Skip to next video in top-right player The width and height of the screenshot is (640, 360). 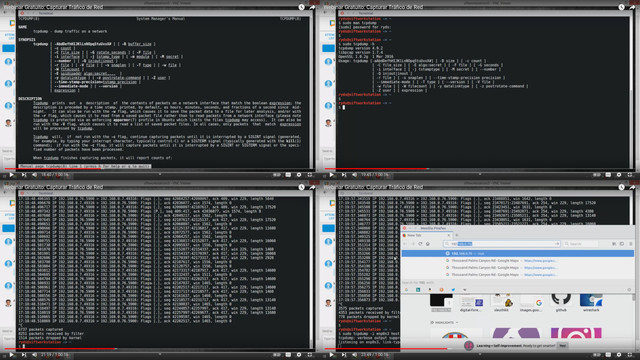point(344,175)
